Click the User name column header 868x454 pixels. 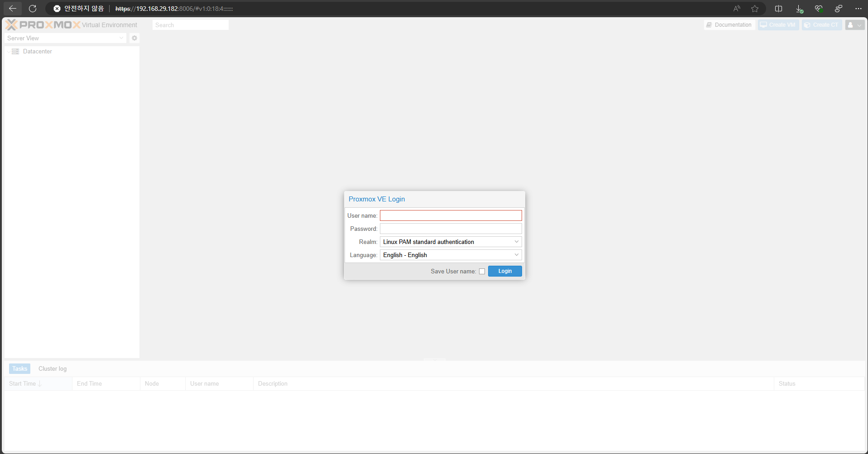point(219,383)
